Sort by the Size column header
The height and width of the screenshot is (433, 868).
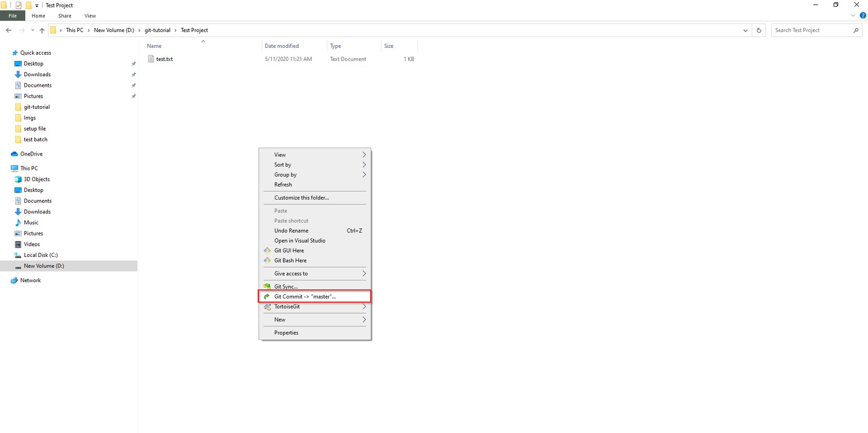[x=399, y=46]
